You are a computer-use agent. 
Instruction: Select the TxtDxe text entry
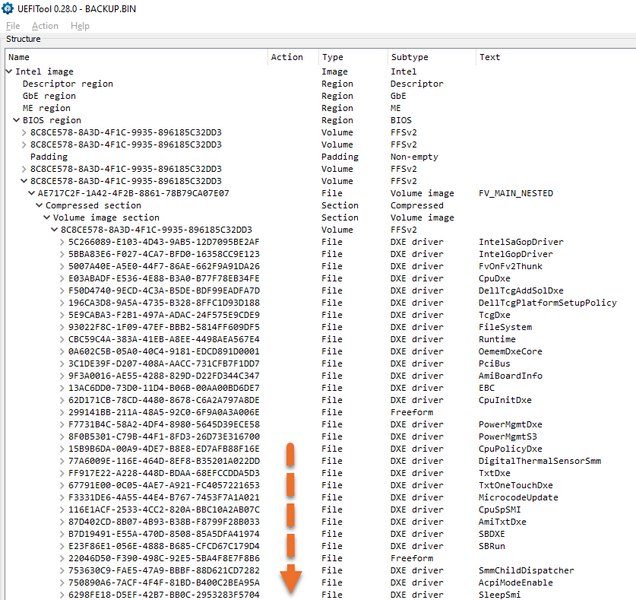tap(494, 473)
